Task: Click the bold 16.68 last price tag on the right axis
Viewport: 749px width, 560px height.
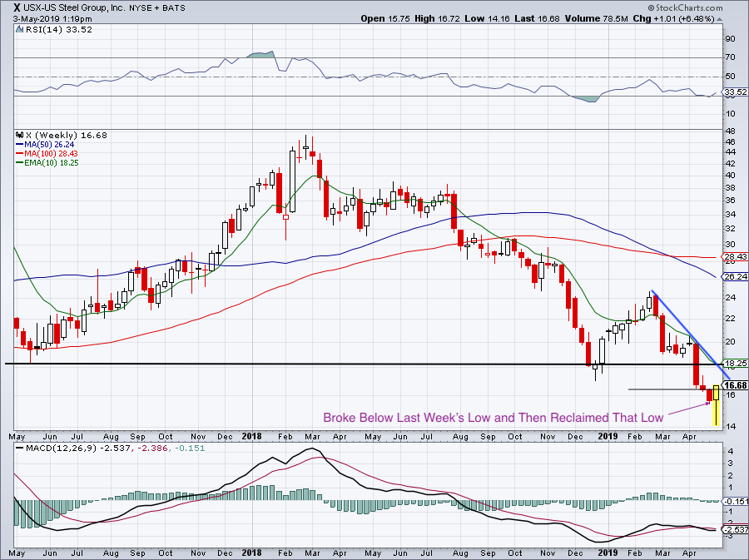Action: tap(735, 385)
